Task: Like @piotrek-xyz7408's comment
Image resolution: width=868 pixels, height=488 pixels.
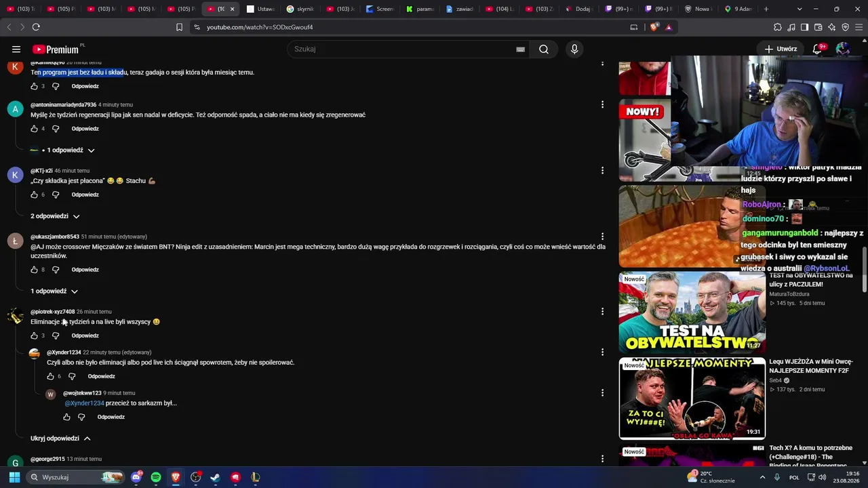Action: pyautogui.click(x=34, y=335)
